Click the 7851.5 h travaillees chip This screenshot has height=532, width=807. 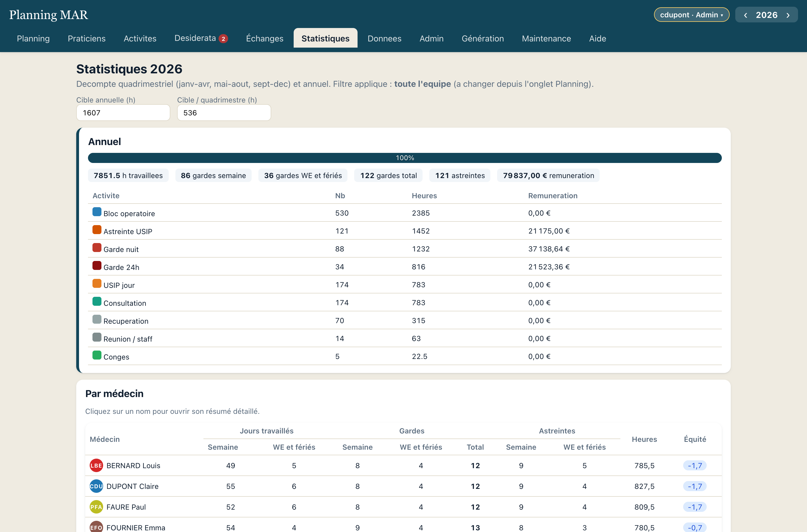coord(128,175)
